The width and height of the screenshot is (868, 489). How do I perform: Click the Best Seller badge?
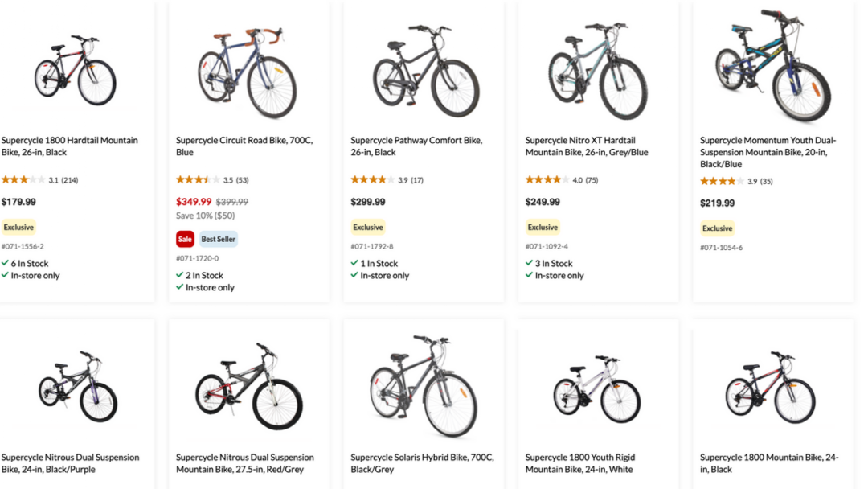[219, 239]
